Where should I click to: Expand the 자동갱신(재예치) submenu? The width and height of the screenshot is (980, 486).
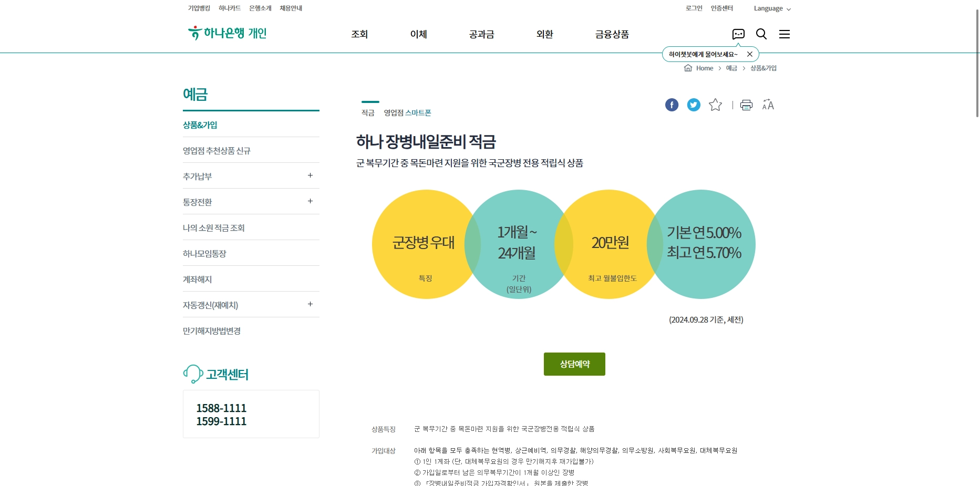point(310,304)
